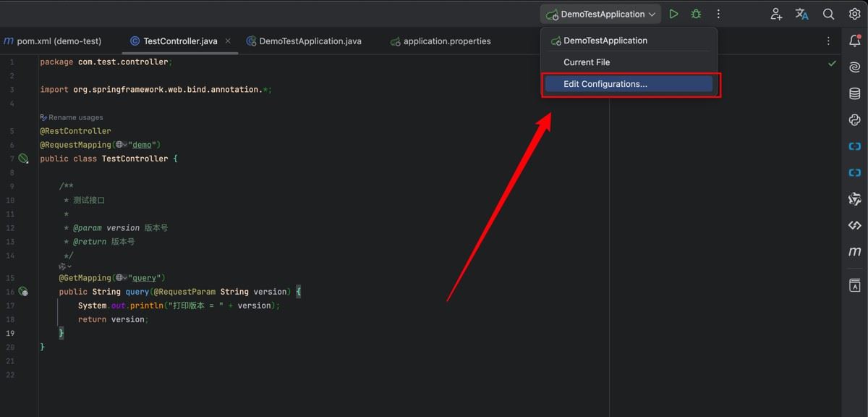The width and height of the screenshot is (868, 417).
Task: Open the Maven tool window
Action: 854,251
